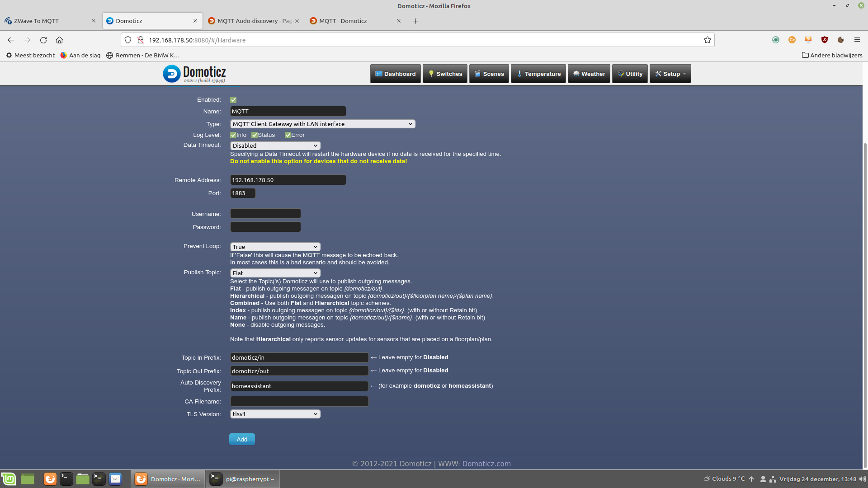Toggle the Status log level checkbox
Screen dimensions: 868x488
coord(255,135)
